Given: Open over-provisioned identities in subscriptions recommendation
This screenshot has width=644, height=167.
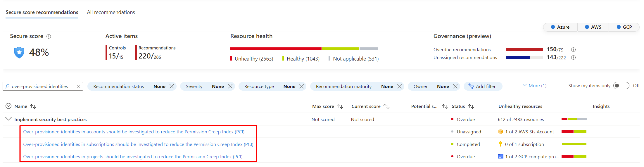Looking at the screenshot, I should tap(138, 144).
